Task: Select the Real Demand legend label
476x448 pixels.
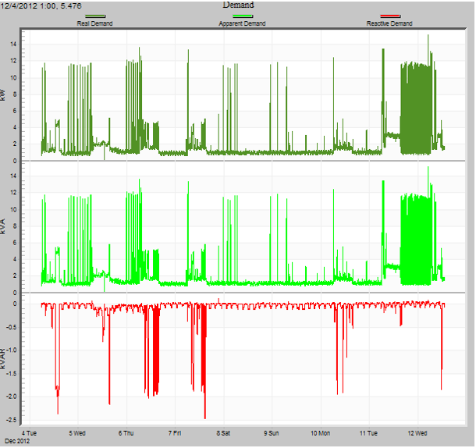Action: tap(94, 23)
